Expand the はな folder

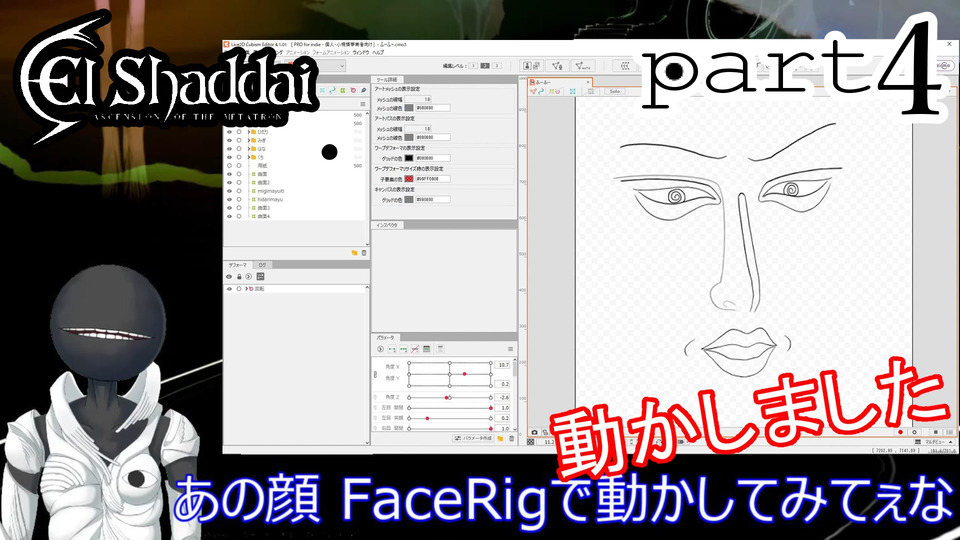(249, 149)
